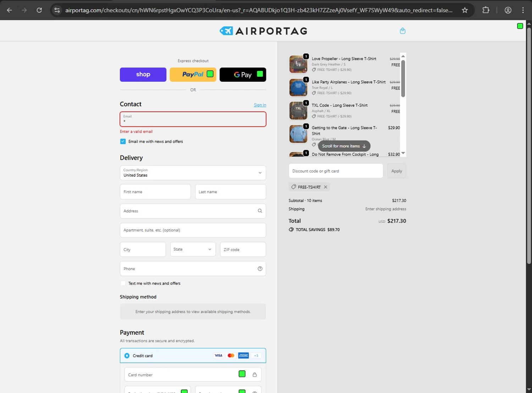Click the Card number field
The width and height of the screenshot is (532, 393).
coord(193,375)
